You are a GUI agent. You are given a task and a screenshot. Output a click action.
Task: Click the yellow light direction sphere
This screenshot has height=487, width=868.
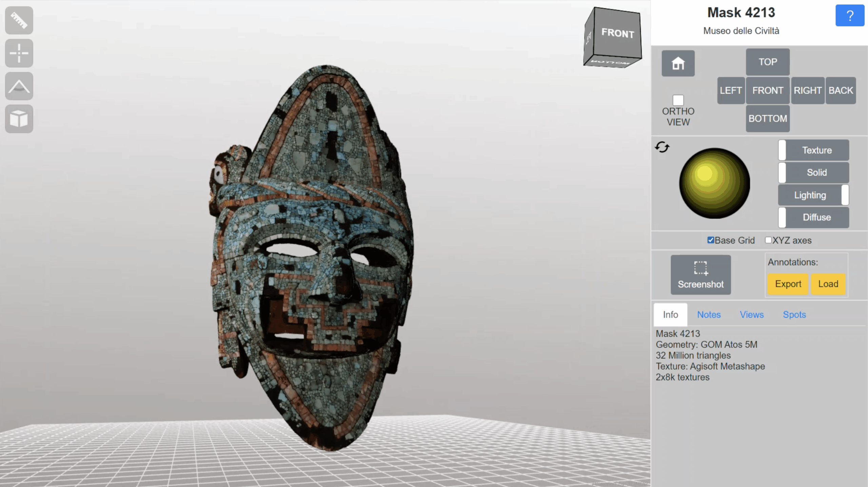[x=714, y=183]
